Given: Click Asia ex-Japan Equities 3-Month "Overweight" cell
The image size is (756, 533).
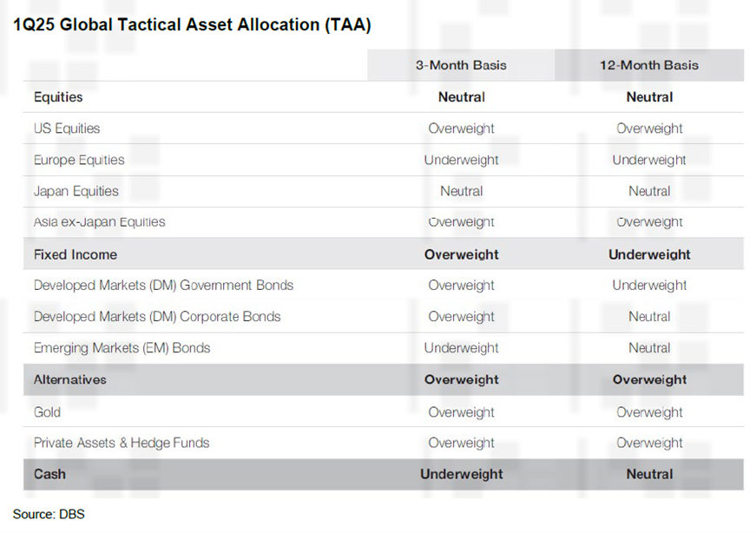Looking at the screenshot, I should (462, 222).
